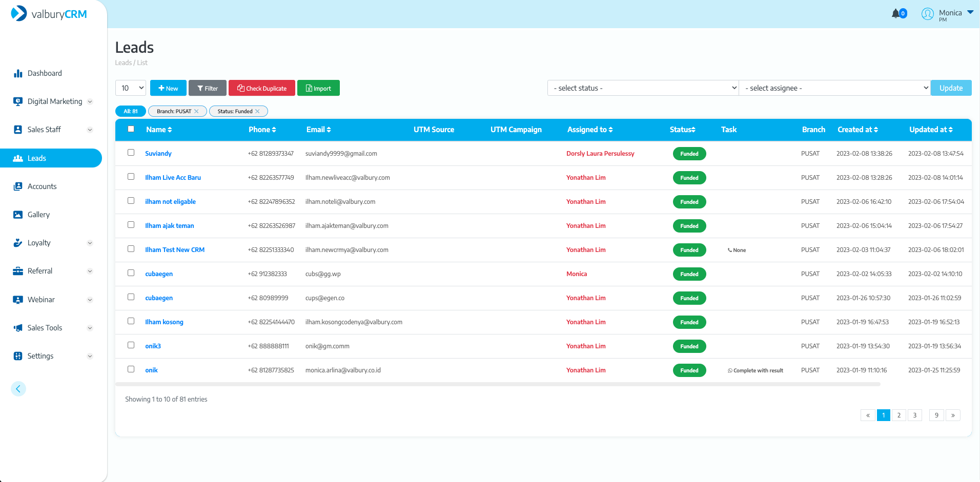The width and height of the screenshot is (980, 482).
Task: Click the notification bell icon
Action: click(896, 13)
